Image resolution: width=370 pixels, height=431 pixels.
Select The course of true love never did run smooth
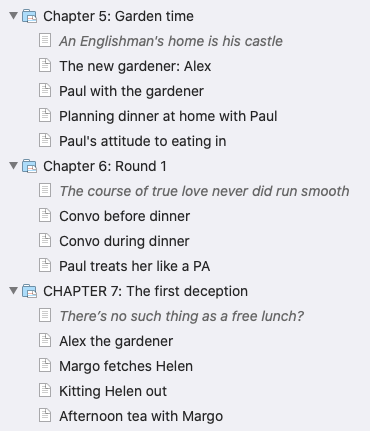tap(204, 191)
